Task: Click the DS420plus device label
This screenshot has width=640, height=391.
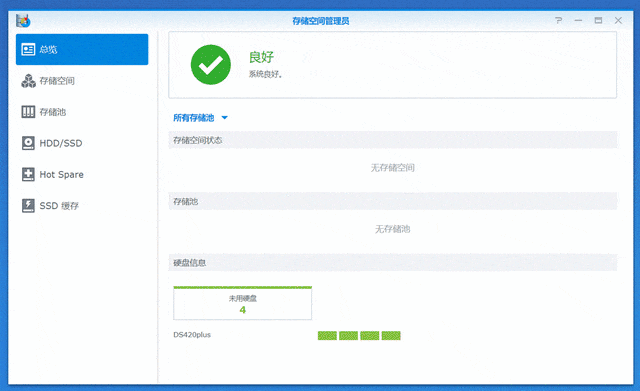Action: [192, 335]
